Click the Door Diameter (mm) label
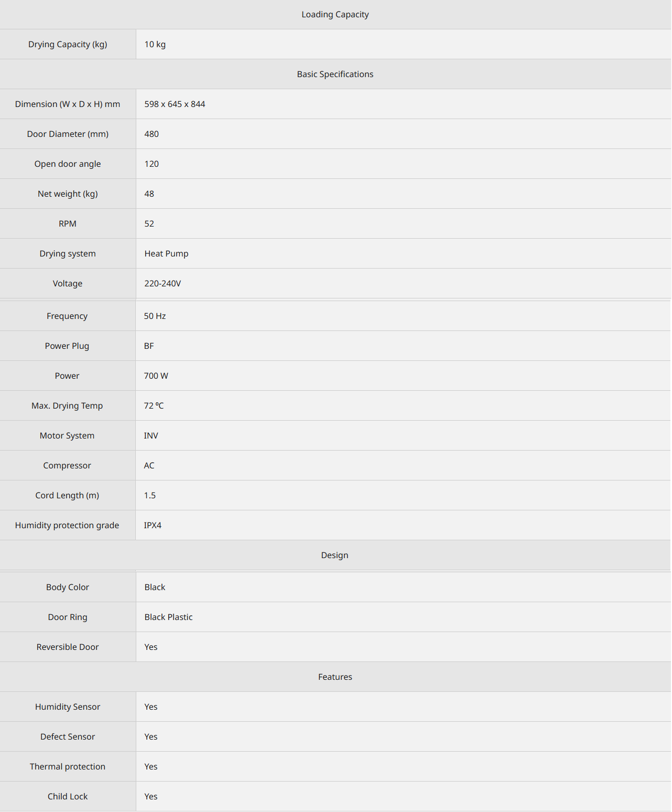This screenshot has width=672, height=812. point(68,134)
